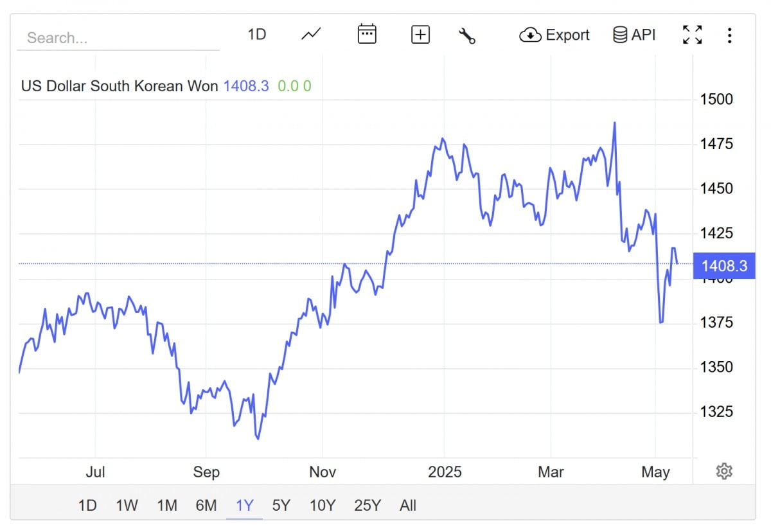Click the Export cloud download button
Image resolution: width=771 pixels, height=532 pixels.
(x=554, y=35)
